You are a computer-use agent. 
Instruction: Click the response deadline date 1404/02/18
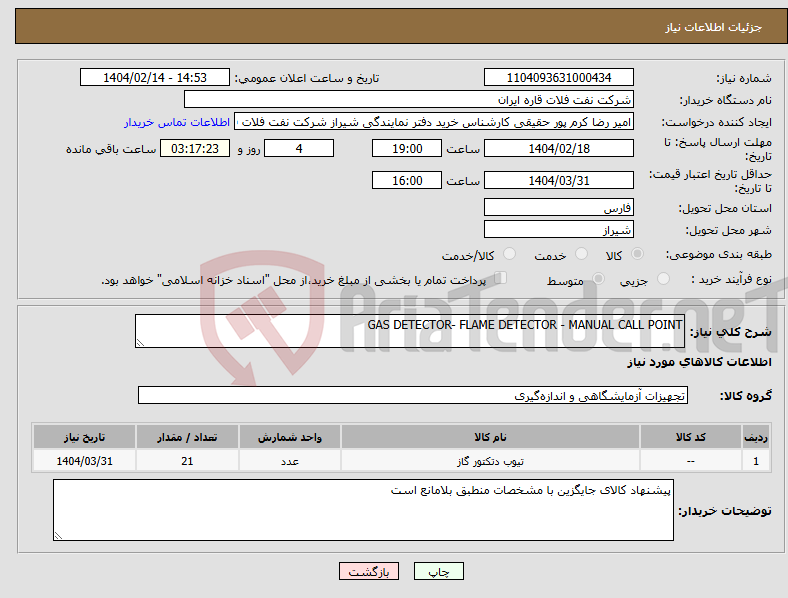pyautogui.click(x=559, y=149)
